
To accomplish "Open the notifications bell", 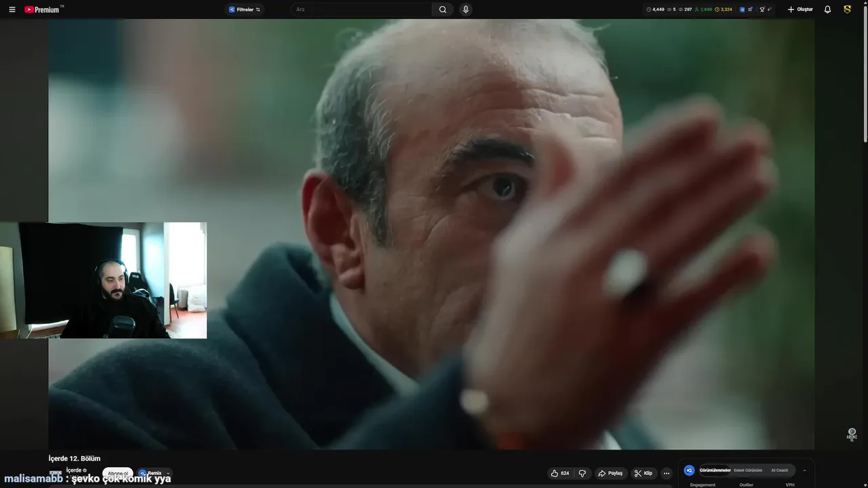I will [827, 9].
